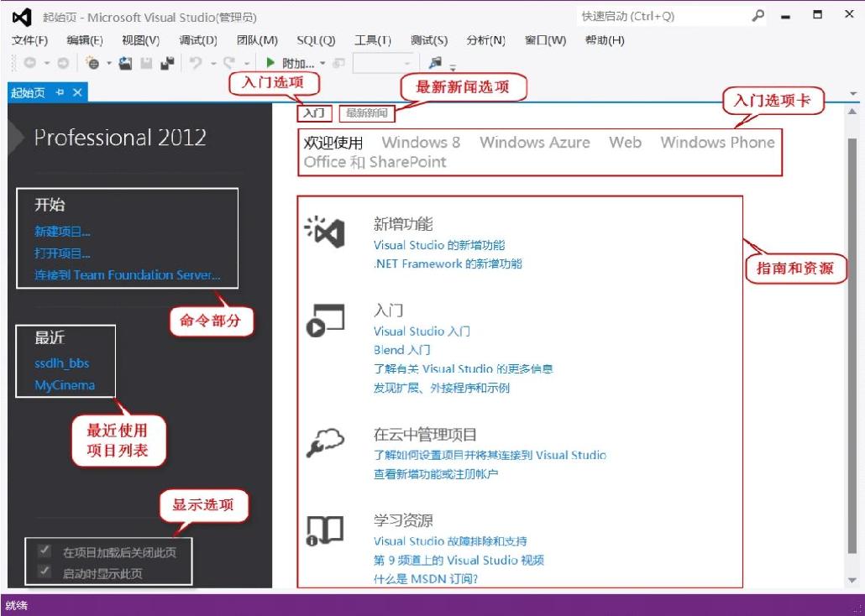
Task: Open the SQL(Q) menu
Action: click(x=316, y=40)
